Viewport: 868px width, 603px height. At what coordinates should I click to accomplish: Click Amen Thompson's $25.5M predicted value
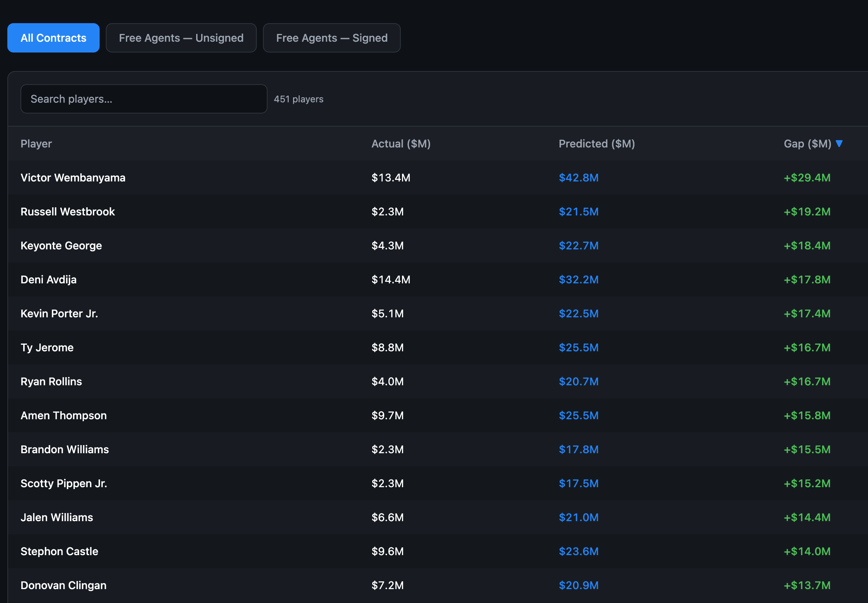(578, 415)
